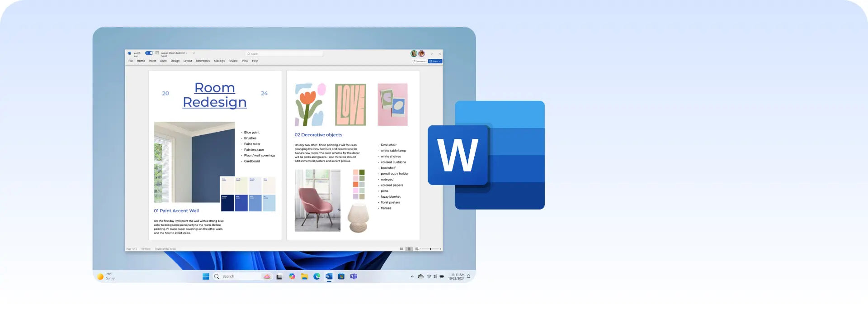Switch to Read Mode view icon
The height and width of the screenshot is (310, 868).
pyautogui.click(x=401, y=249)
